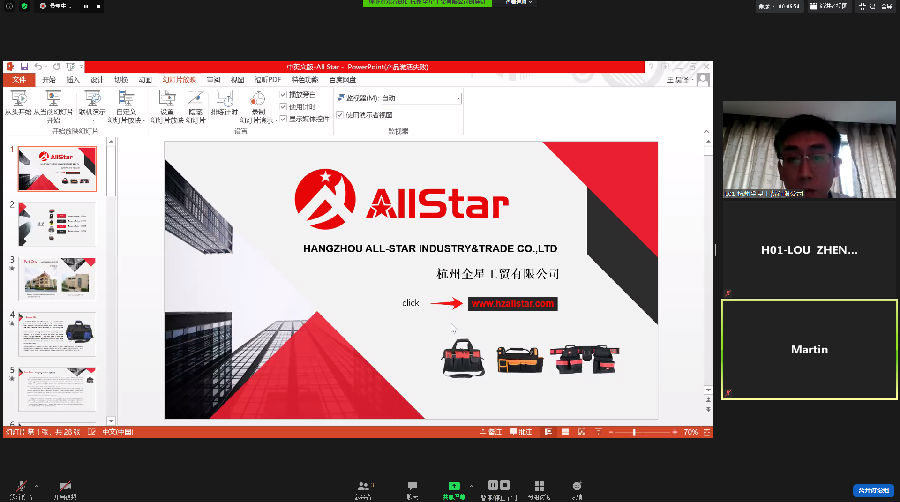
Task: Open the Design ribbon tab
Action: pos(96,80)
